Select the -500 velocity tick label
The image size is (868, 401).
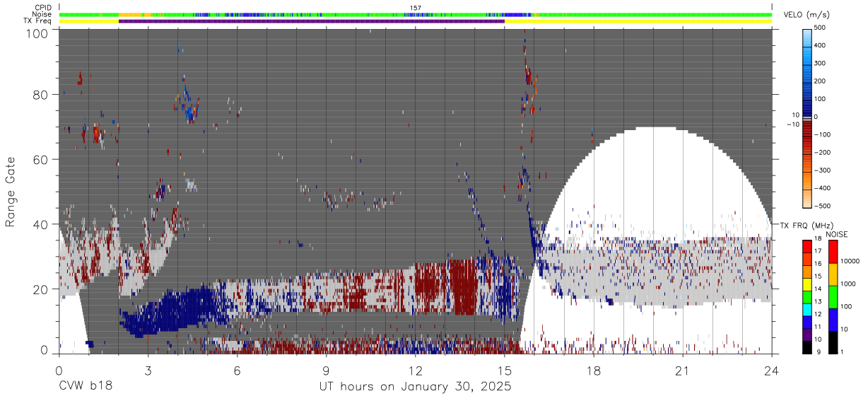click(x=822, y=207)
